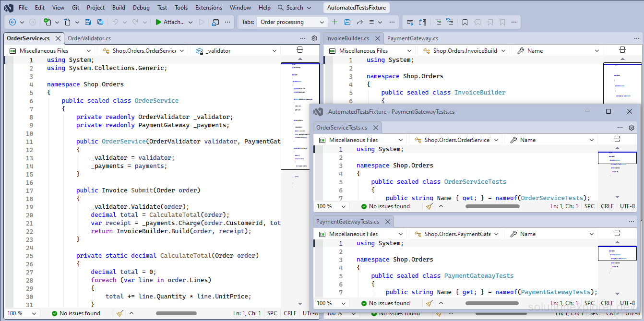Viewport: 644px width, 321px height.
Task: Toggle SPC indicator in PaymentGatewayTests.cs status
Action: [589, 303]
